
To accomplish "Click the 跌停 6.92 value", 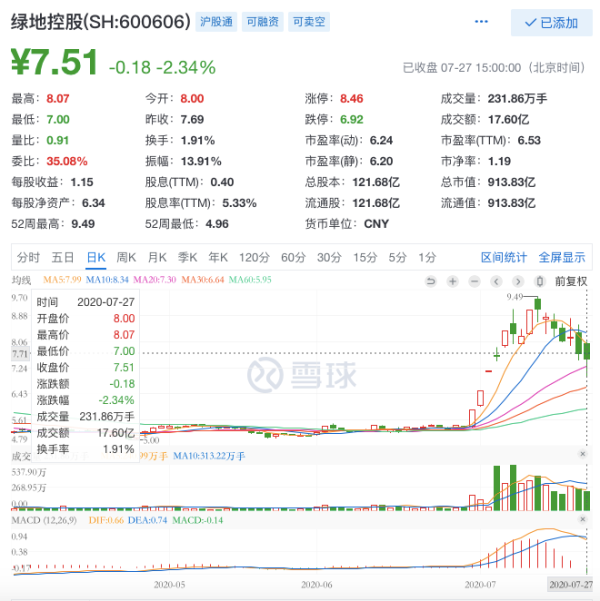I will (x=352, y=120).
